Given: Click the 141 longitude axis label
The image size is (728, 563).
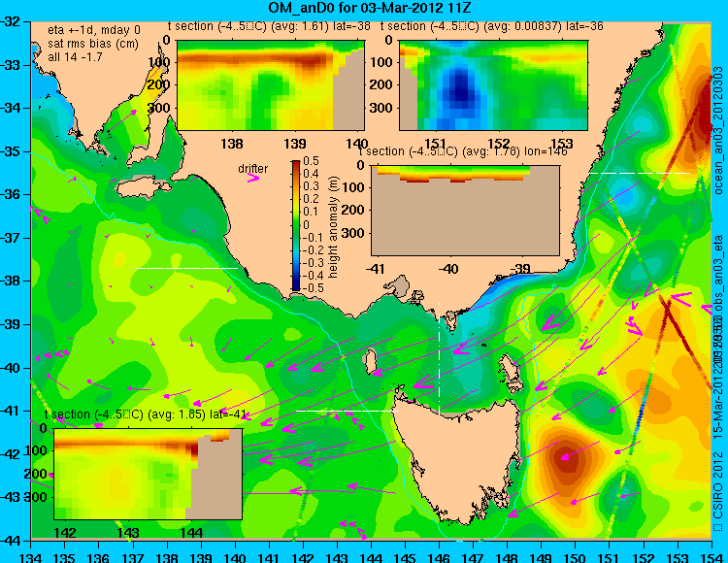Looking at the screenshot, I should pyautogui.click(x=269, y=557).
